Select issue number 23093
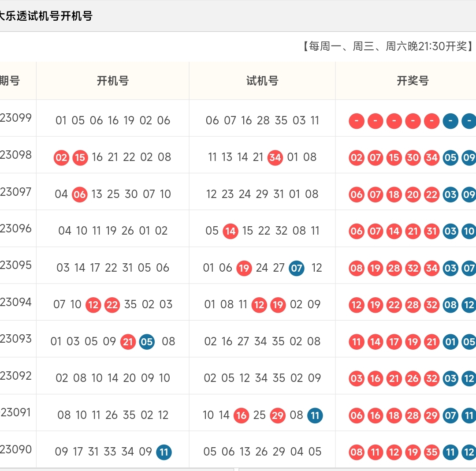This screenshot has width=476, height=471. coord(16,339)
